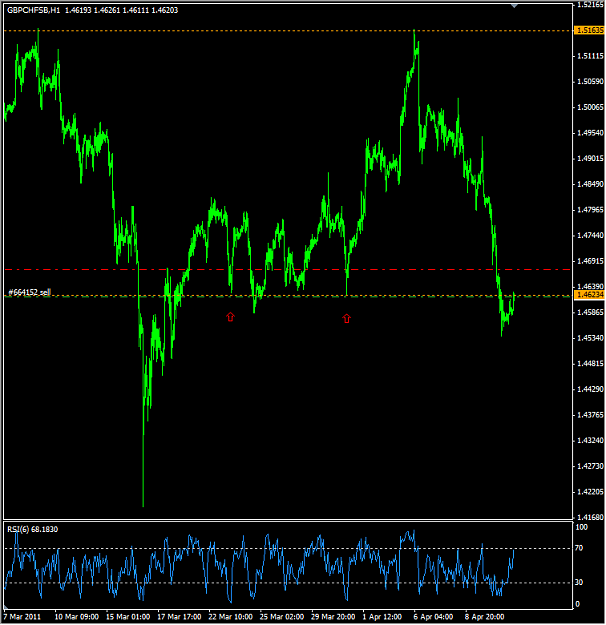Click the 1.50065 price axis value

[x=590, y=107]
